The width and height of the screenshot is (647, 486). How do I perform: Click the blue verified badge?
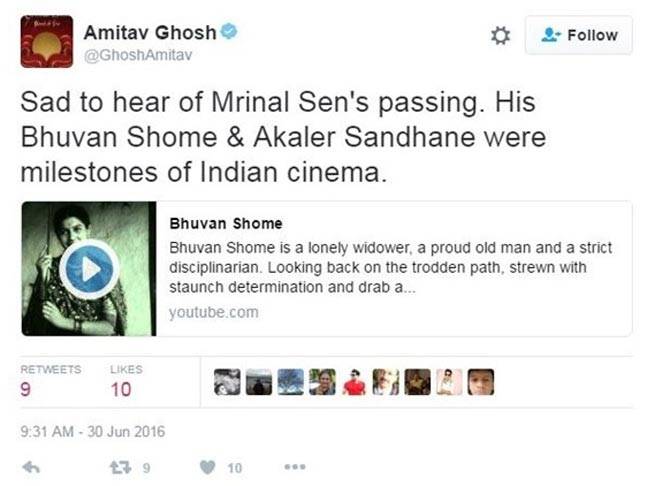pyautogui.click(x=229, y=32)
